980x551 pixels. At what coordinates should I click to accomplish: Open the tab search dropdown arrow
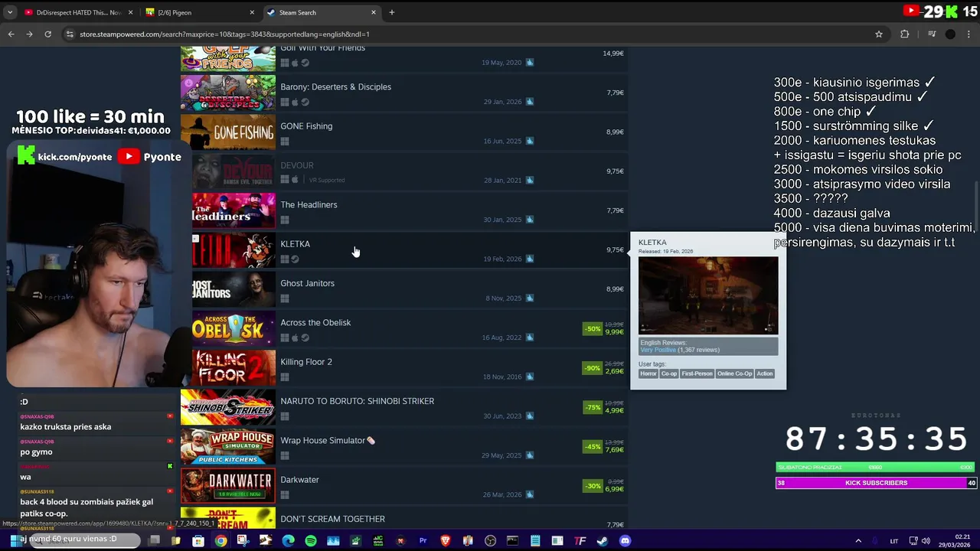click(x=10, y=12)
